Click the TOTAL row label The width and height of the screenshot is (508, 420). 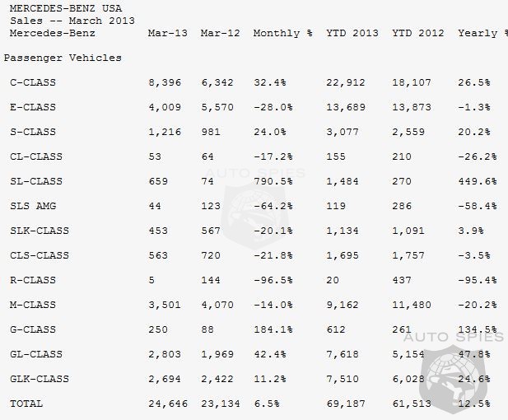(x=26, y=404)
